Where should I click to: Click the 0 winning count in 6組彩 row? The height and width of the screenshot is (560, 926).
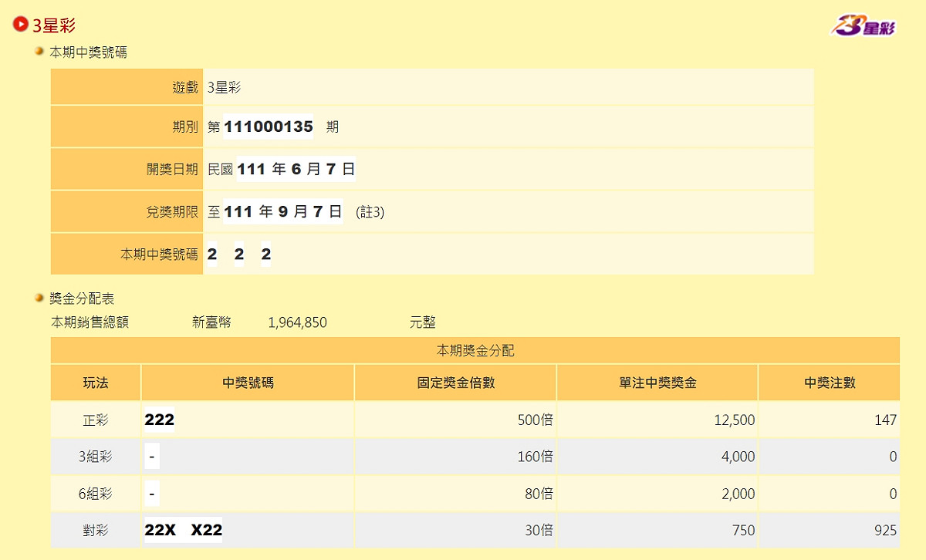coord(893,494)
